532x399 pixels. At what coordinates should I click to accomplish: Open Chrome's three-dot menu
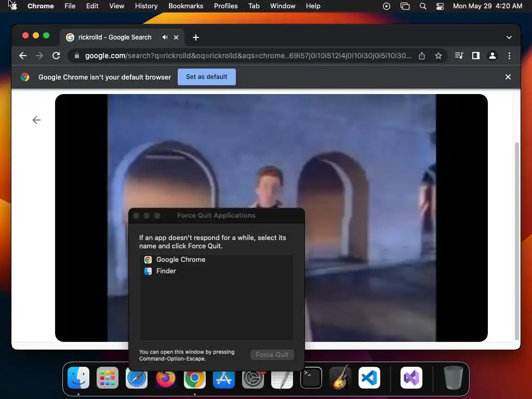(x=509, y=56)
